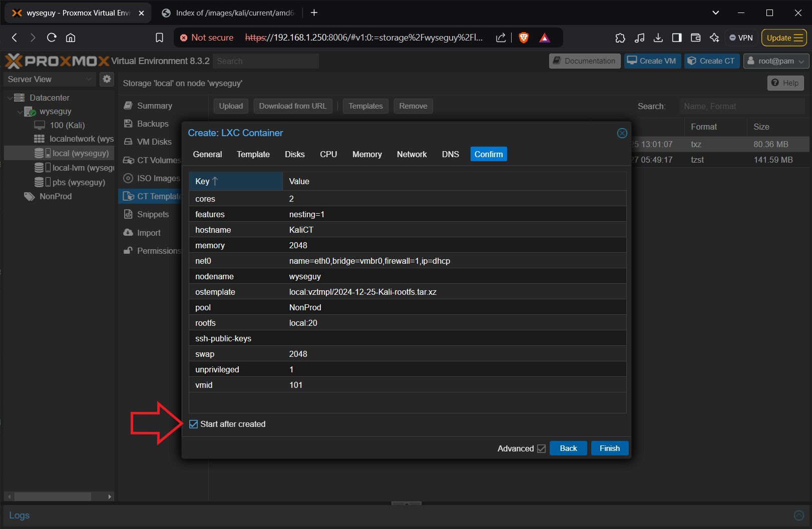Open Leo AI assistant icon
Image resolution: width=812 pixels, height=529 pixels.
pyautogui.click(x=714, y=38)
